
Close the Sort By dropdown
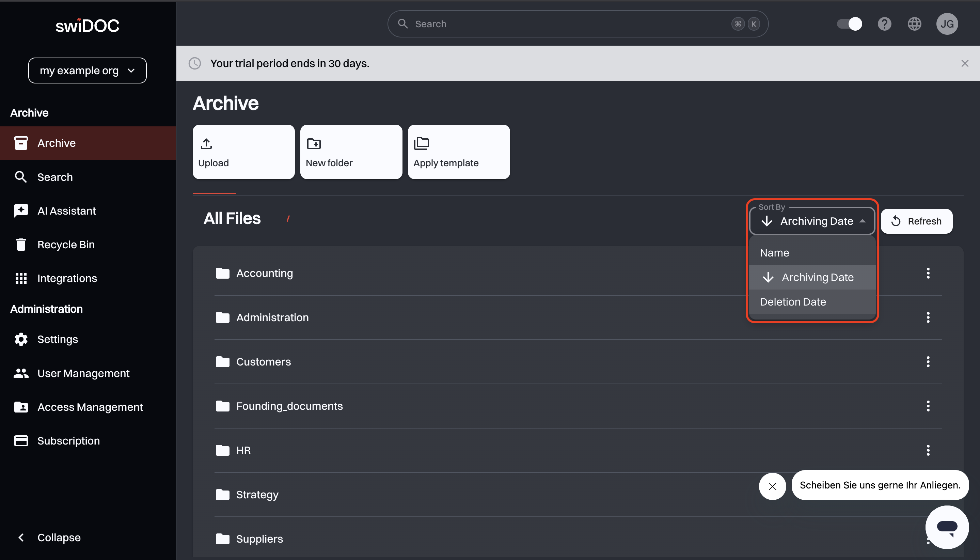coord(812,221)
